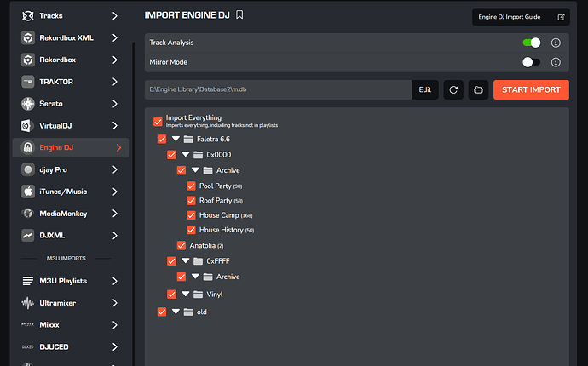Click the Tracks sidebar icon
The width and height of the screenshot is (588, 366).
[x=28, y=16]
